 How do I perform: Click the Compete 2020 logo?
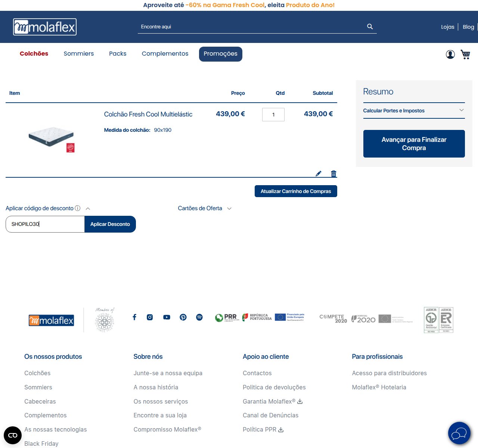pos(333,318)
